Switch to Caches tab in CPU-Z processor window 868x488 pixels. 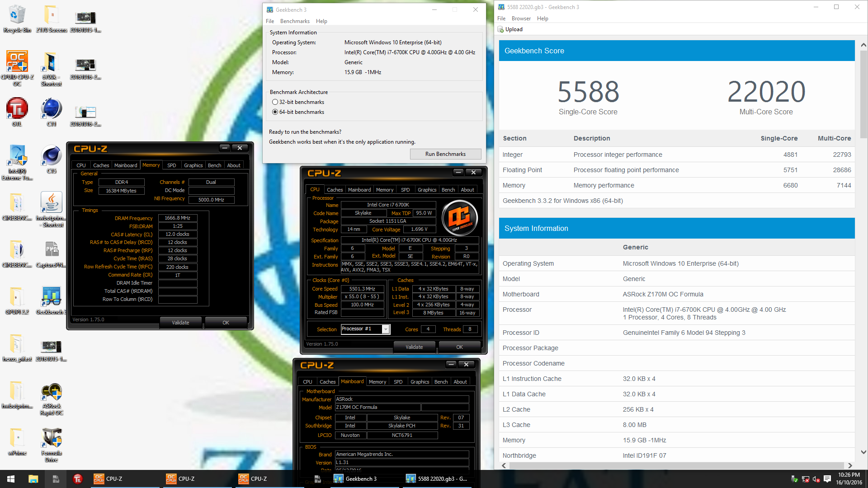[x=335, y=190]
